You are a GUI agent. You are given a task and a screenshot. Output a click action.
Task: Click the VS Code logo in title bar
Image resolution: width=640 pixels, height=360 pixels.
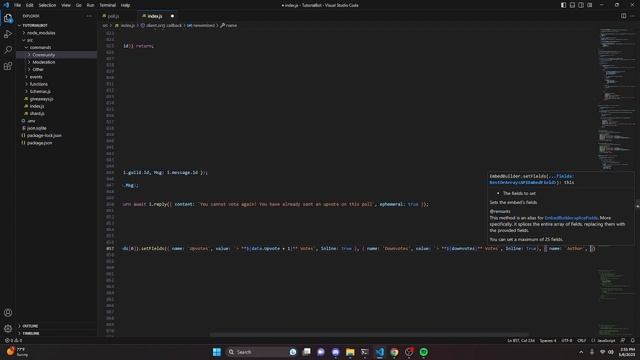[x=6, y=5]
